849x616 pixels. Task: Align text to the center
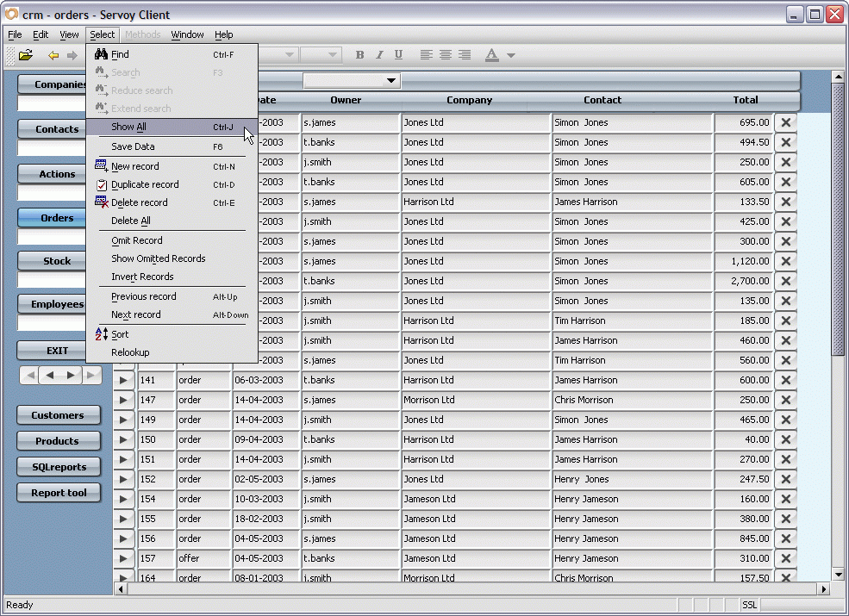pyautogui.click(x=446, y=55)
